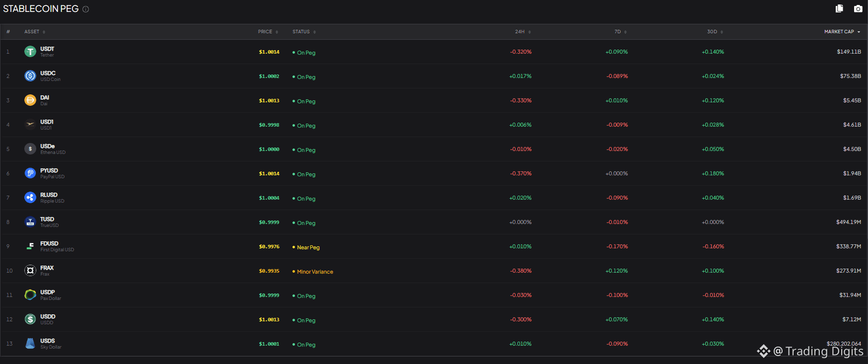Select the USDP asset name
Image resolution: width=868 pixels, height=364 pixels.
point(47,292)
